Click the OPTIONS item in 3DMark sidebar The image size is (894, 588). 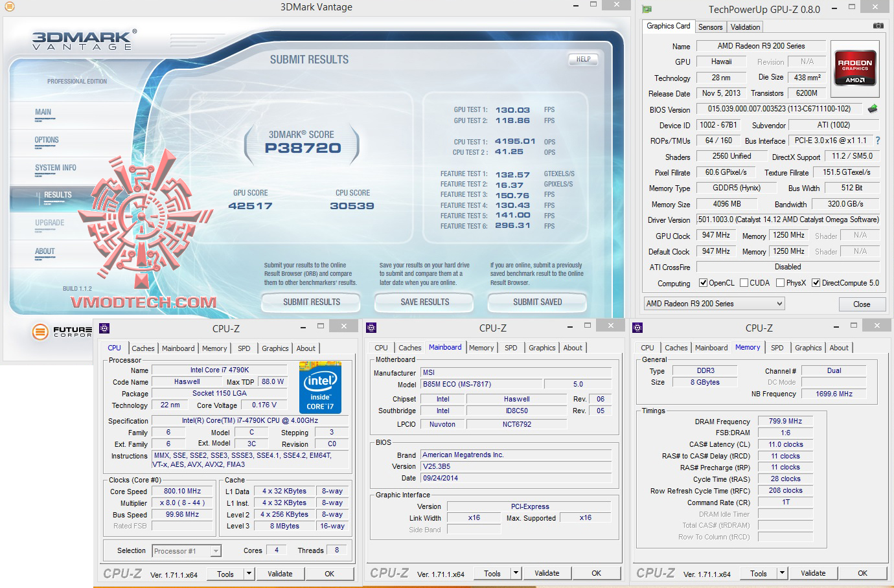[47, 140]
